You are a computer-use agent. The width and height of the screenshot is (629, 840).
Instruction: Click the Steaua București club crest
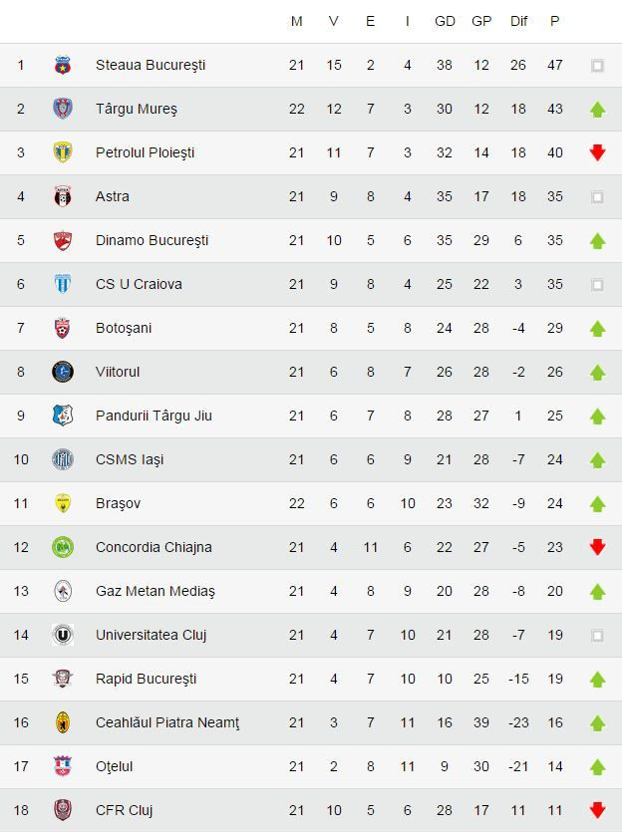coord(63,66)
